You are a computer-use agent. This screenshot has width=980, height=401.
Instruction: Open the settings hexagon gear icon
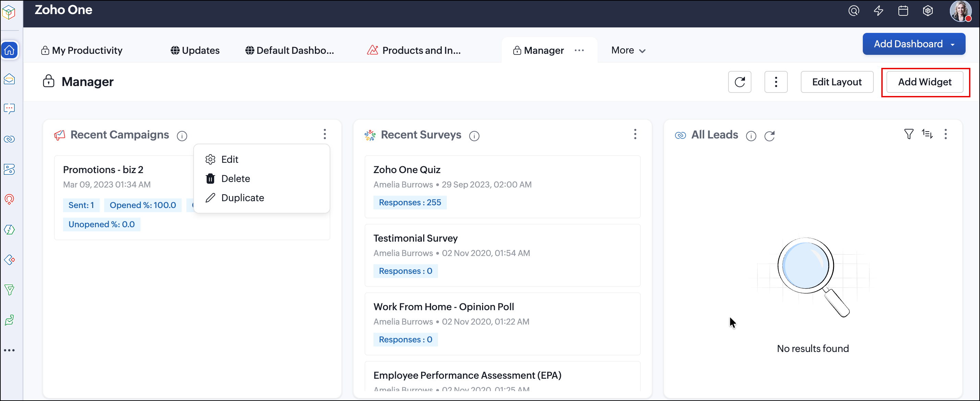click(x=928, y=11)
